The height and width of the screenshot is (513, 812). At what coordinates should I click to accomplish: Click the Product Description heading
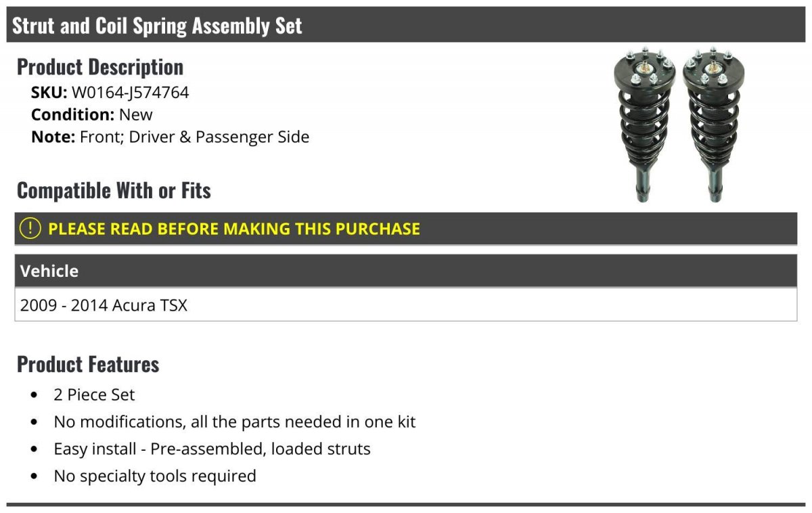coord(100,67)
